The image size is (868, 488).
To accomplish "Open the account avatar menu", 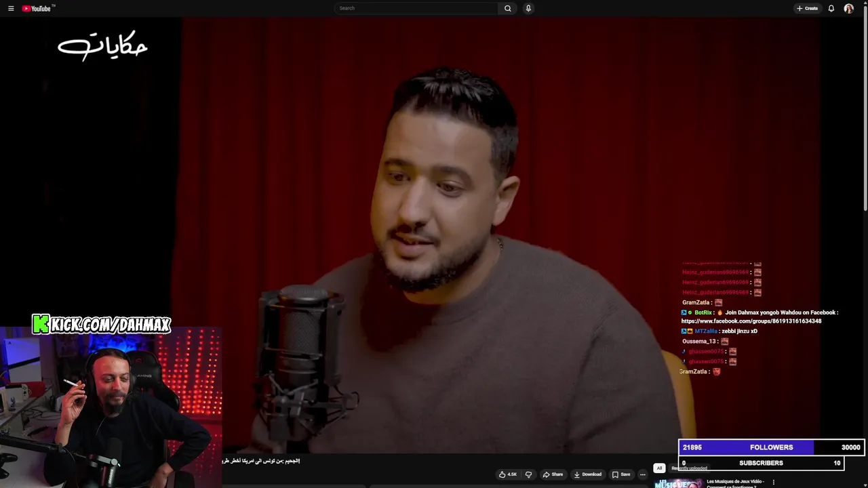I will pos(848,8).
